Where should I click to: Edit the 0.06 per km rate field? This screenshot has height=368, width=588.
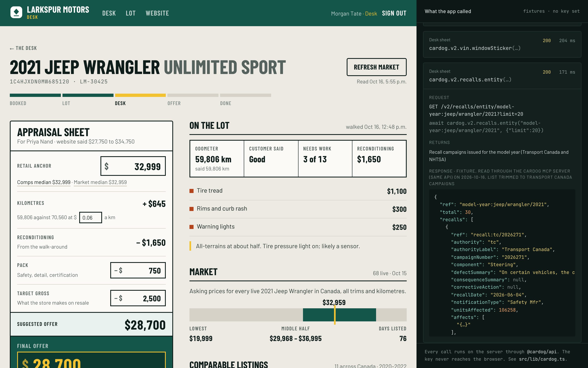[x=90, y=218]
